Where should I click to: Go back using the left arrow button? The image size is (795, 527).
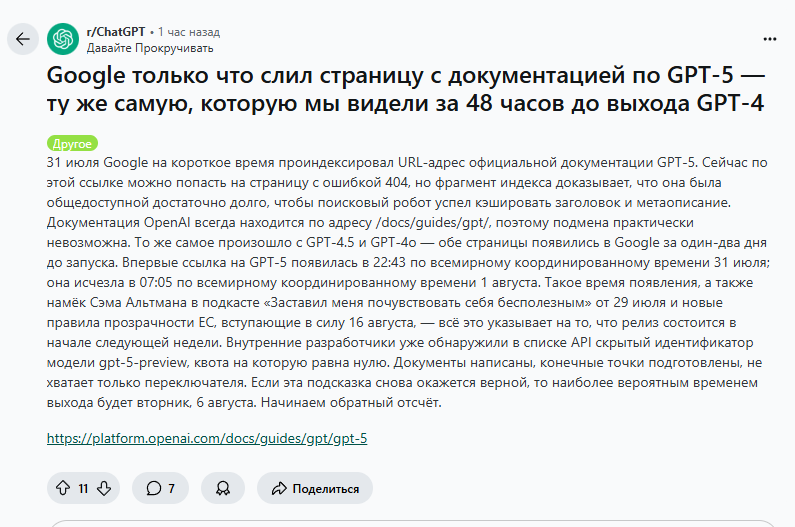[x=23, y=39]
